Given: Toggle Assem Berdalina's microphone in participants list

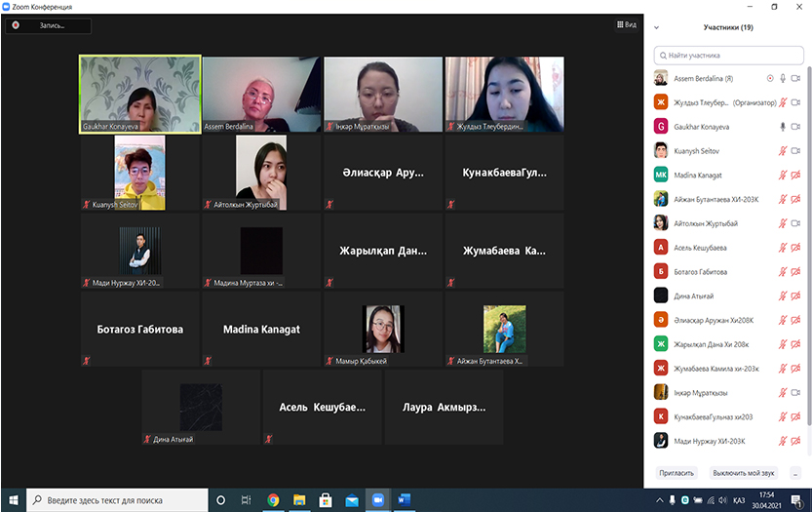Looking at the screenshot, I should [782, 78].
